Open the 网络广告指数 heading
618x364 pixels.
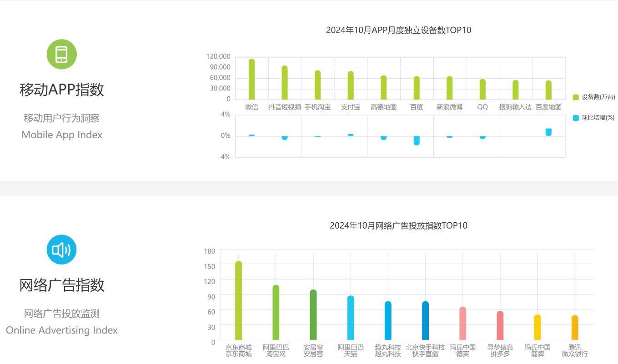(62, 285)
